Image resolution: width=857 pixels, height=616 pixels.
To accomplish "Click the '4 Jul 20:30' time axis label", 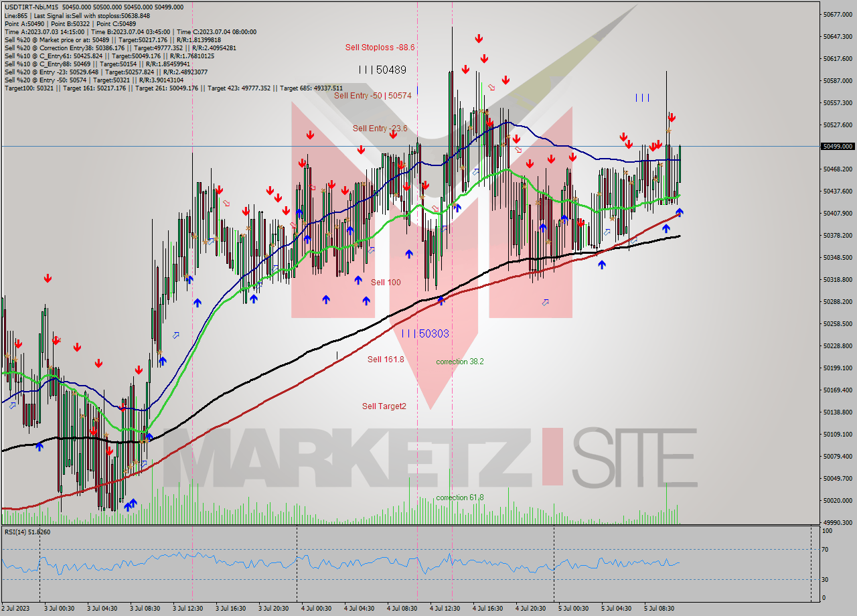I will [530, 609].
